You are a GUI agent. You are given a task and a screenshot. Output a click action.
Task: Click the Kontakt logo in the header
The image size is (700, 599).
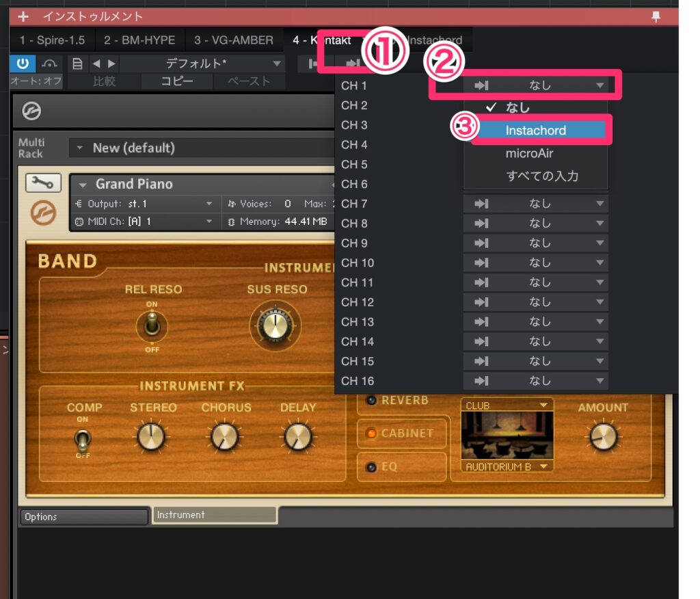[31, 111]
